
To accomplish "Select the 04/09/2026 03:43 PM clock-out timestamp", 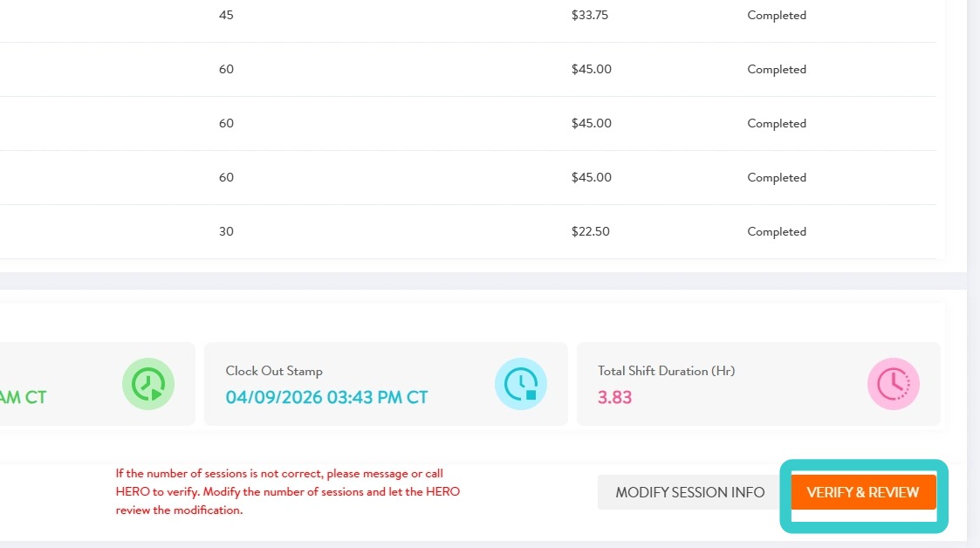I will pos(326,397).
